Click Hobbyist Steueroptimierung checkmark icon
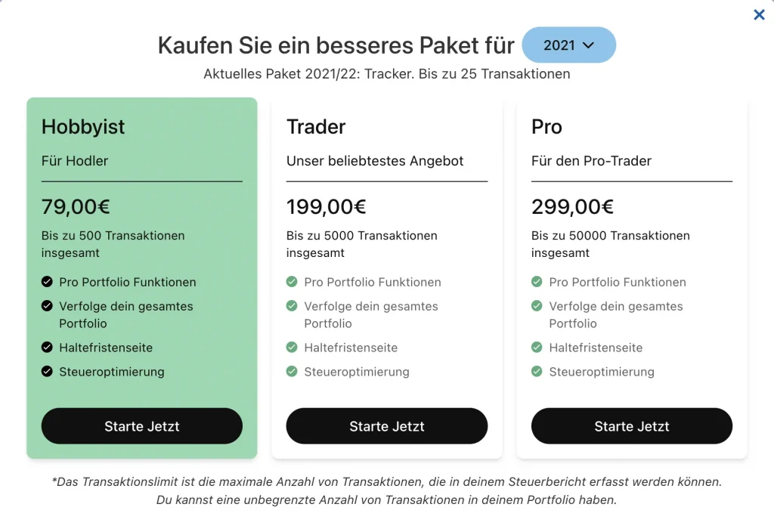This screenshot has height=532, width=774. click(47, 372)
